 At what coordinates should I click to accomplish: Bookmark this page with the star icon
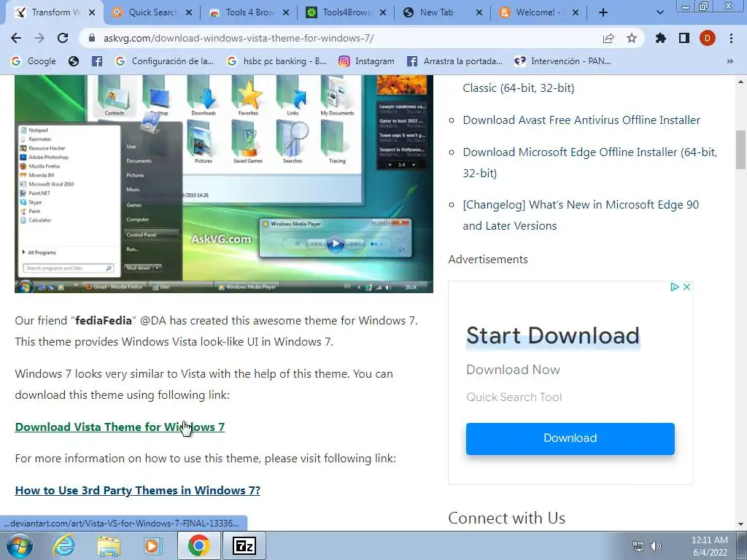click(x=632, y=38)
